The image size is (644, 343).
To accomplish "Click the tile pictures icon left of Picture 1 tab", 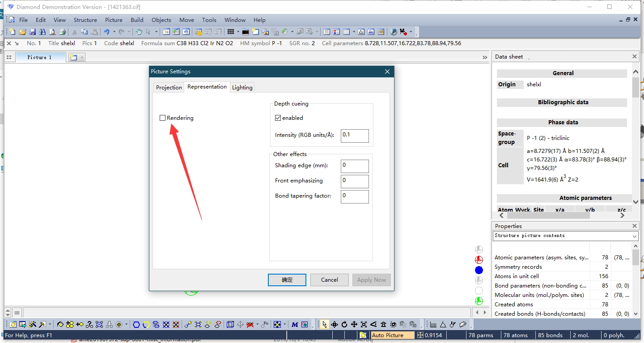I will pyautogui.click(x=9, y=57).
